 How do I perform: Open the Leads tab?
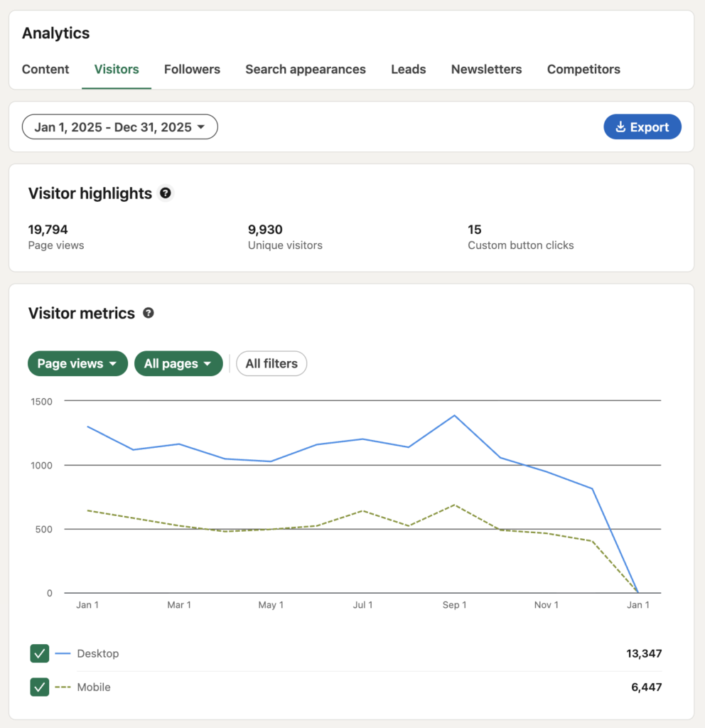pyautogui.click(x=408, y=69)
